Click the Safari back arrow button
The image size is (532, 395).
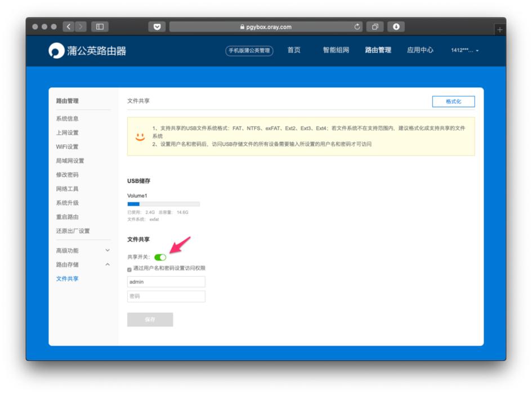pyautogui.click(x=69, y=26)
